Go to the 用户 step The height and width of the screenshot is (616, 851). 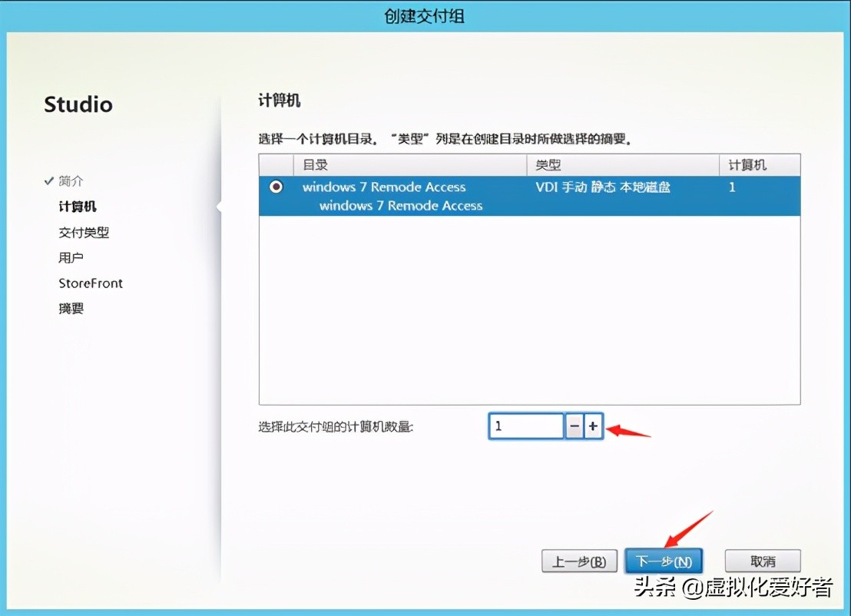click(71, 257)
